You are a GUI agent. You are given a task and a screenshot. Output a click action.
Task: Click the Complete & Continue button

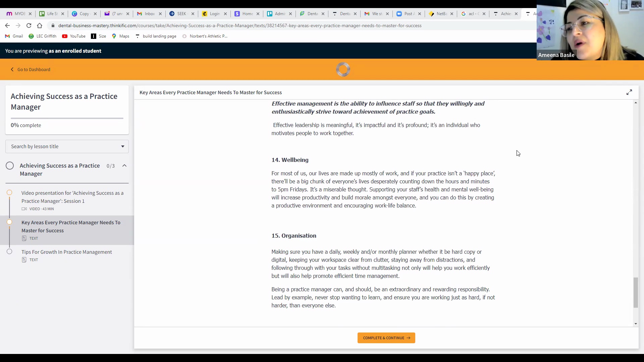tap(386, 338)
